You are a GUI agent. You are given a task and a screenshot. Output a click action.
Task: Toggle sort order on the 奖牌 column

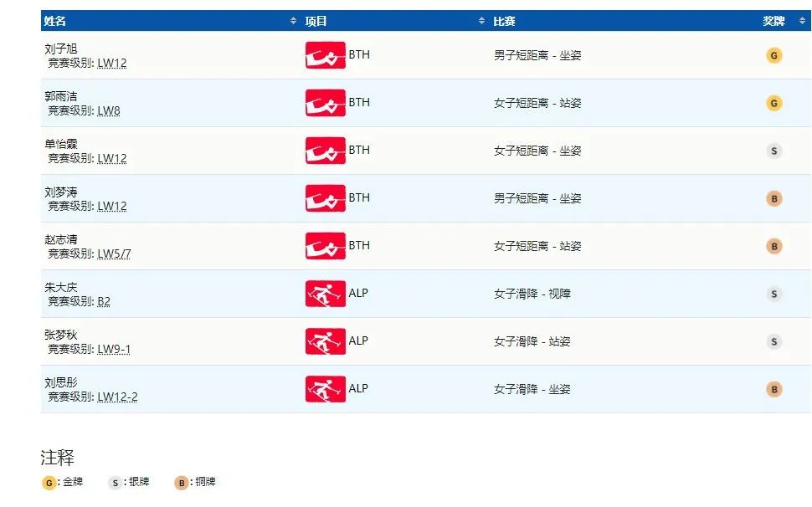801,19
